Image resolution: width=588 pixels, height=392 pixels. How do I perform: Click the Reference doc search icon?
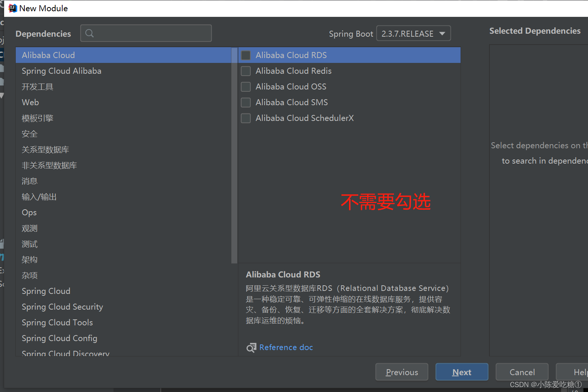coord(251,347)
